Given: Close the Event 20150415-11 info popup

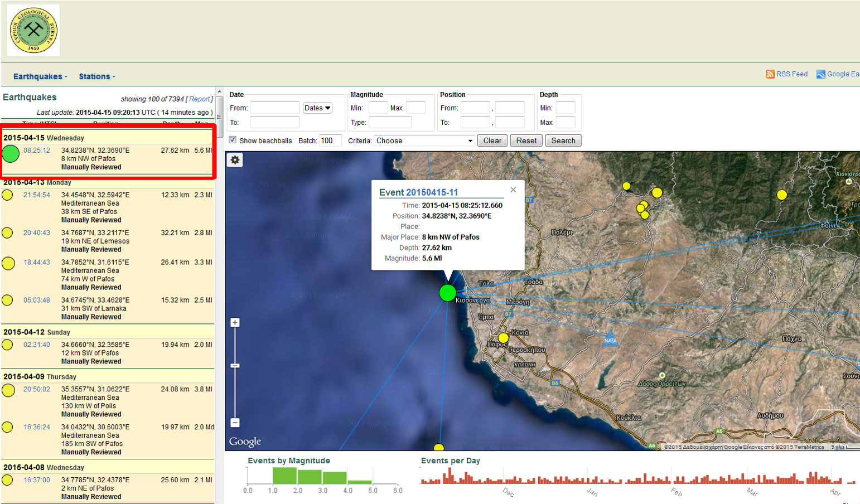Looking at the screenshot, I should (513, 190).
